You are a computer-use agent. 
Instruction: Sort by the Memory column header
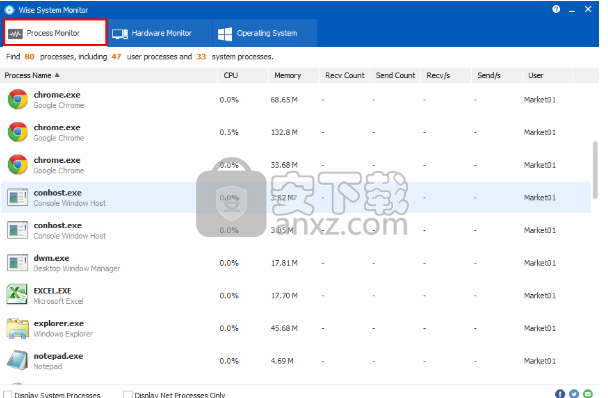point(294,75)
